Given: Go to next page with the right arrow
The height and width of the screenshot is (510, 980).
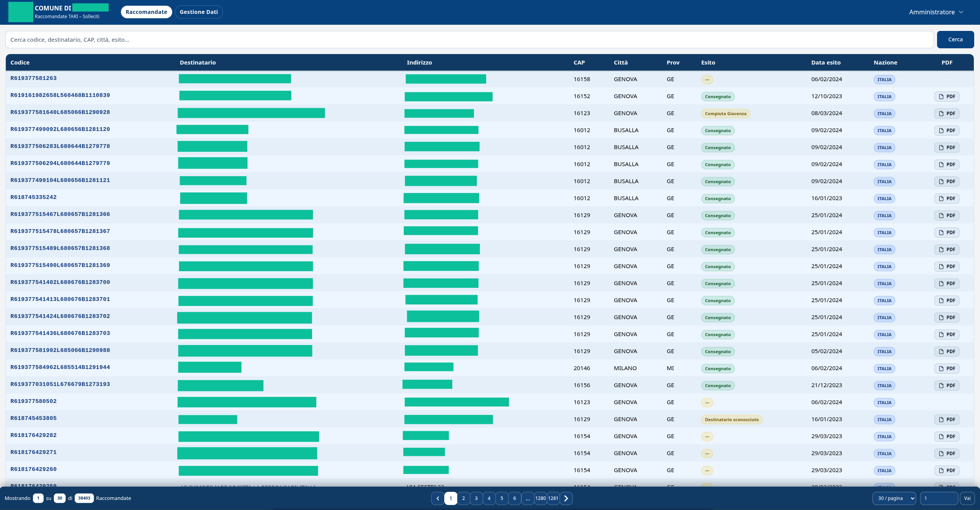Looking at the screenshot, I should pos(566,498).
